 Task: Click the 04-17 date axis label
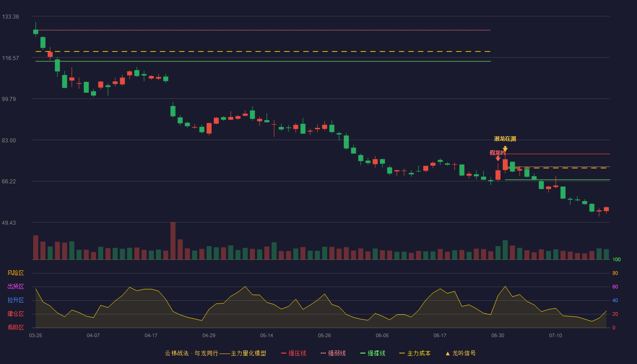151,335
